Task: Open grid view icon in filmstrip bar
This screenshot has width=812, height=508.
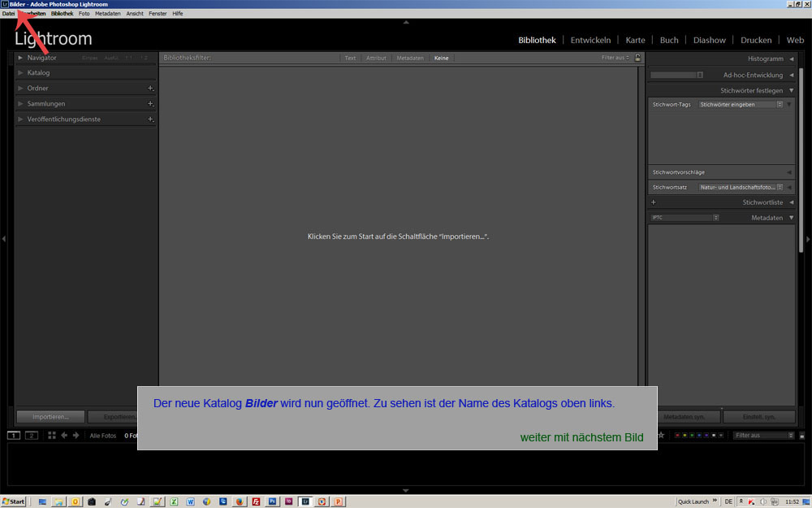Action: 51,436
